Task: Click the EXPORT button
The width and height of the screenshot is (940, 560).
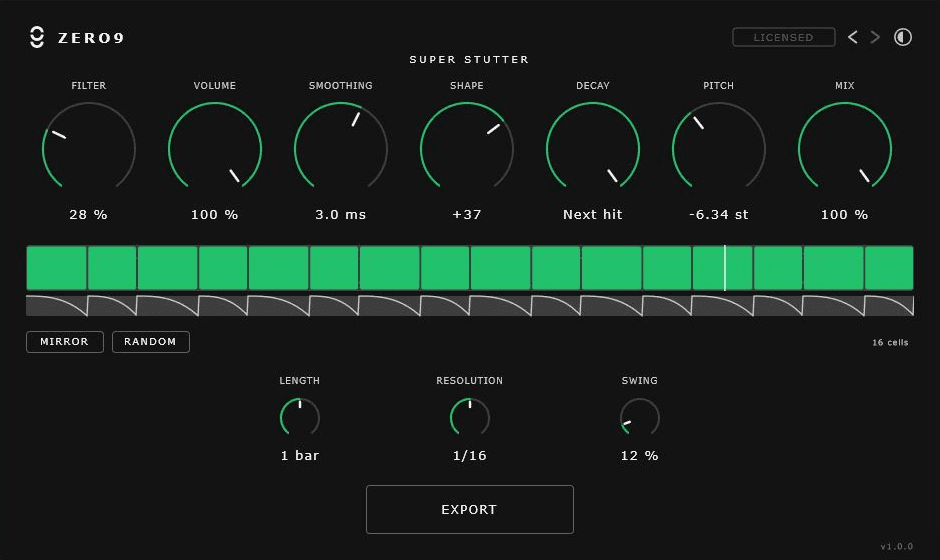Action: click(469, 510)
